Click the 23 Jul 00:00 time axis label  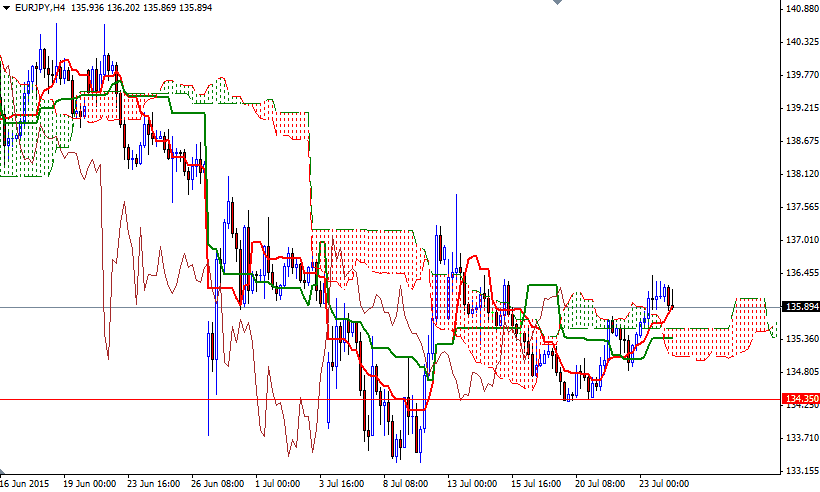click(664, 483)
